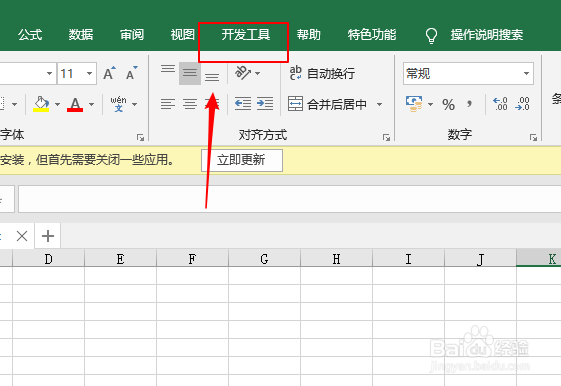Close the current workbook tab
561x386 pixels.
tap(22, 236)
